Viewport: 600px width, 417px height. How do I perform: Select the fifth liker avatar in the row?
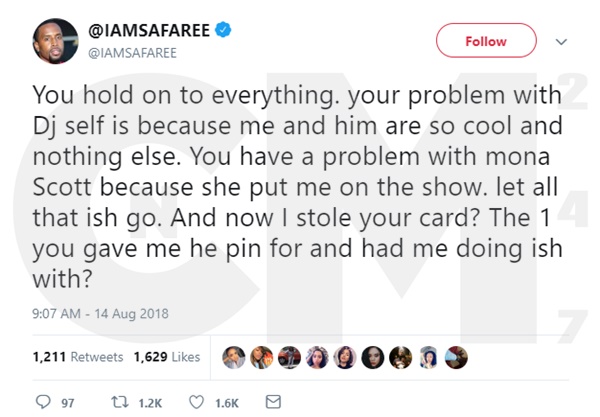tap(345, 357)
